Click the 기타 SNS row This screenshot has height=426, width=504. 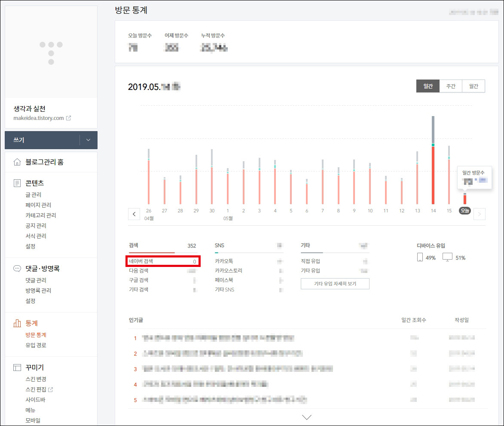pos(248,289)
